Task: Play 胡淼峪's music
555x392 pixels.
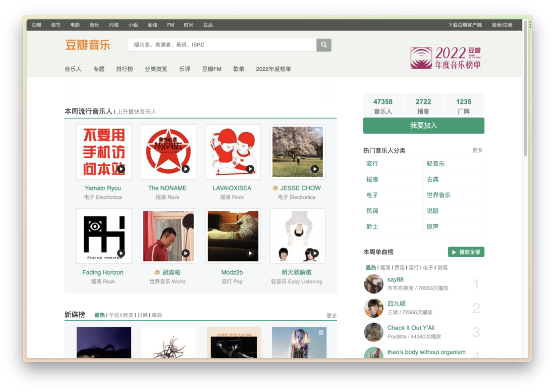Action: (x=185, y=253)
